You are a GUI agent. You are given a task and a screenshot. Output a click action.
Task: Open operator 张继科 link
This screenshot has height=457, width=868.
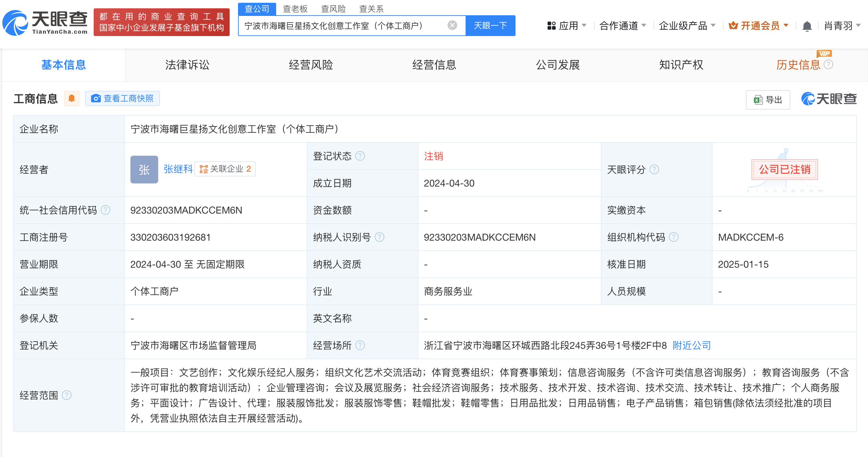pyautogui.click(x=178, y=169)
